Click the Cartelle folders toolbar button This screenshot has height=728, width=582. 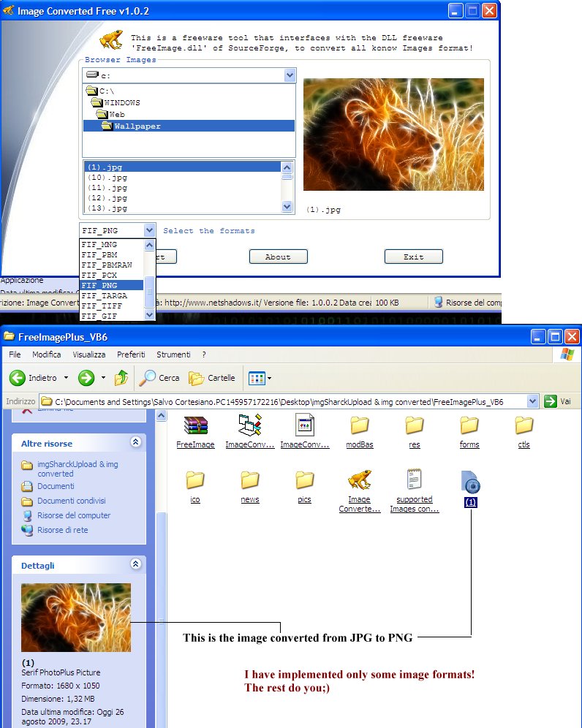point(212,378)
